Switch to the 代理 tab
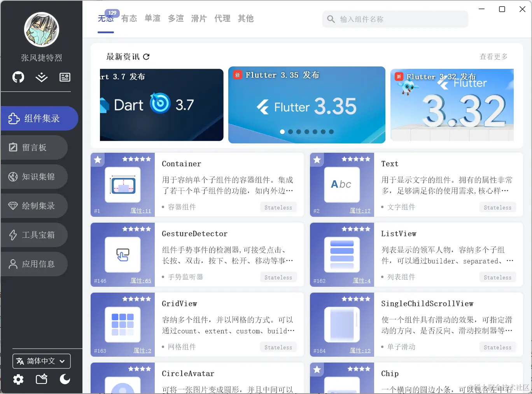 222,19
